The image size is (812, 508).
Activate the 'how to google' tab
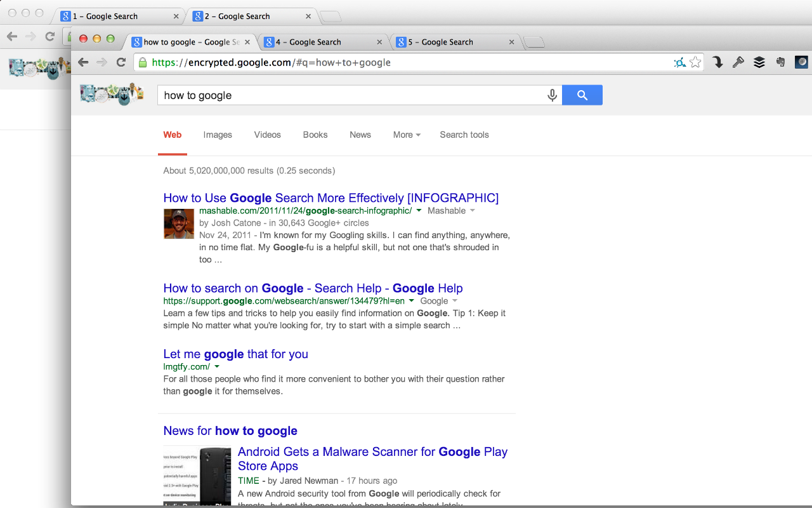(x=190, y=42)
